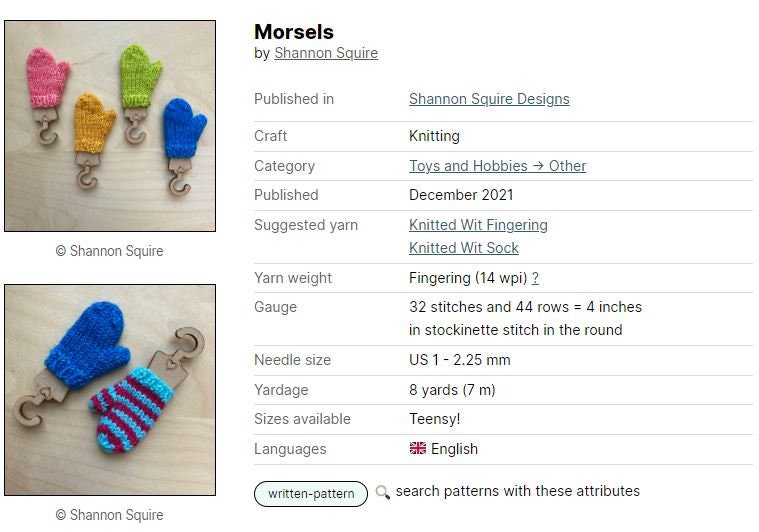Click the US 1 - 2.25 mm needle size
759x532 pixels.
point(460,360)
